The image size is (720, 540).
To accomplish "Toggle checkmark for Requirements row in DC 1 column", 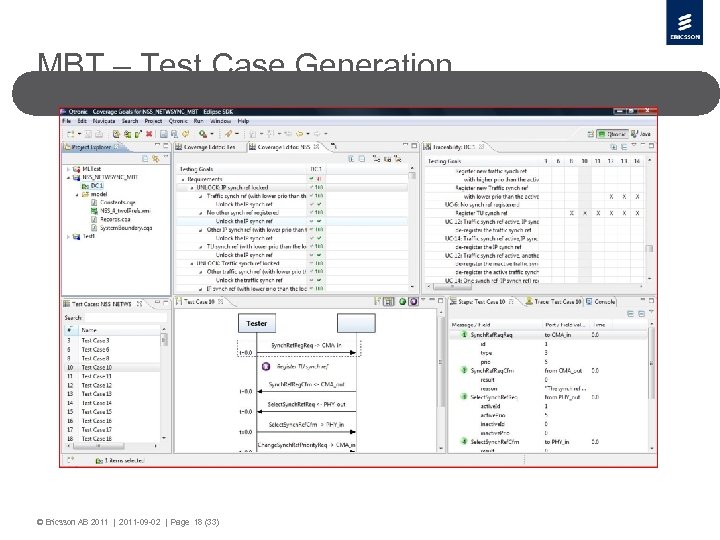I will [x=312, y=179].
